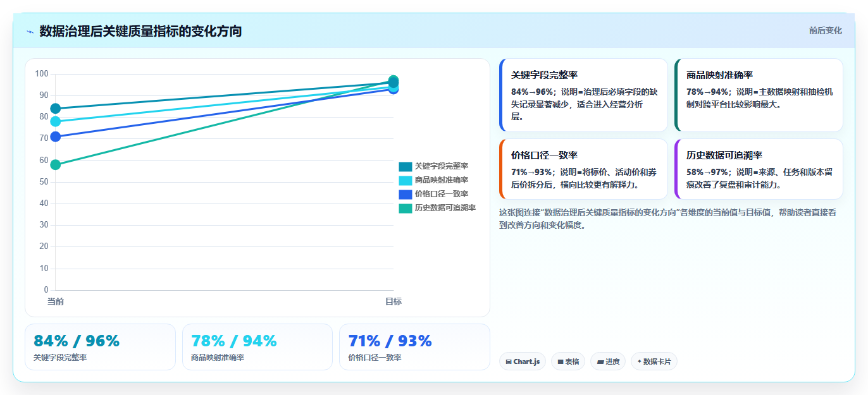Click the 当前 x-axis label
This screenshot has width=868, height=395.
coord(55,301)
